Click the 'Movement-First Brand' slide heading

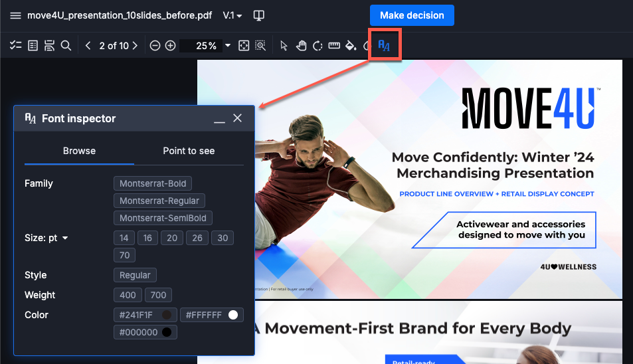pyautogui.click(x=413, y=329)
